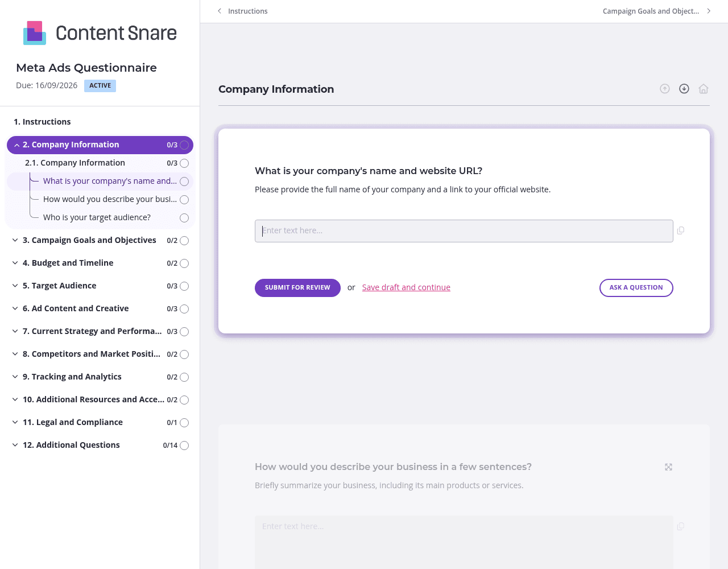Open 12. Additional Questions section

(71, 445)
